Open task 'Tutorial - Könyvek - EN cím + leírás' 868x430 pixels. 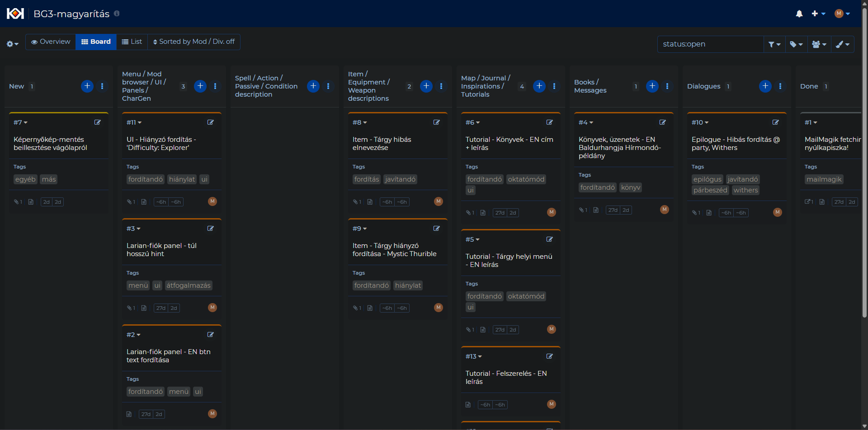(x=509, y=144)
